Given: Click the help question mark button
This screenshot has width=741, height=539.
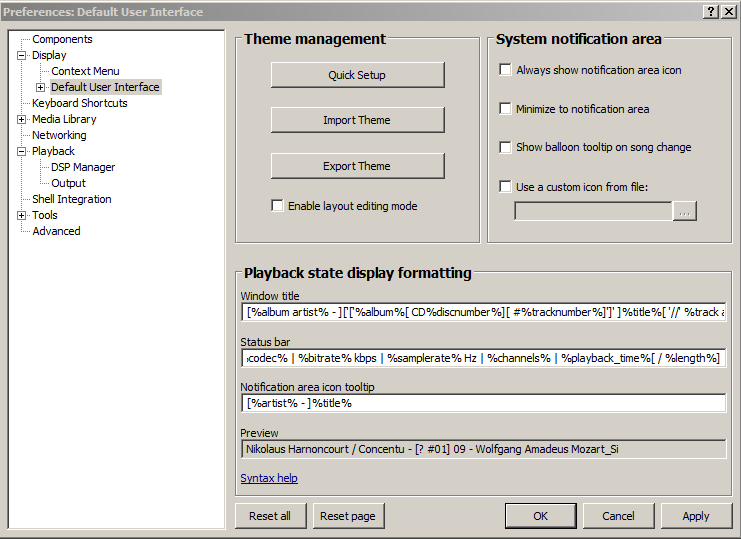Looking at the screenshot, I should pyautogui.click(x=711, y=12).
